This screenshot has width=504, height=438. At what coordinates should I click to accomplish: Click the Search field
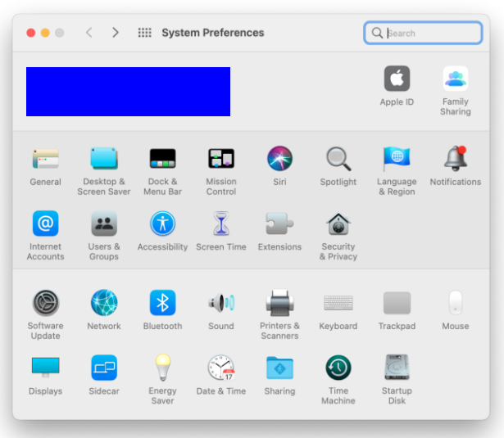(423, 33)
